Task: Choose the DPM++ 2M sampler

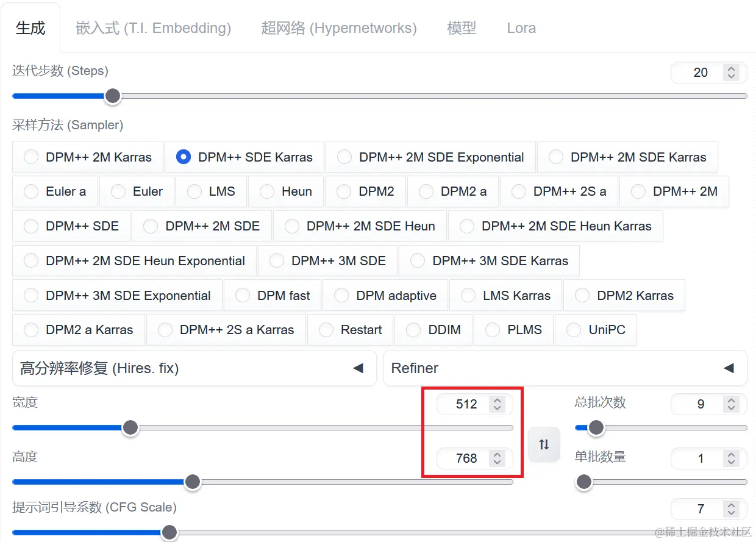Action: 674,191
